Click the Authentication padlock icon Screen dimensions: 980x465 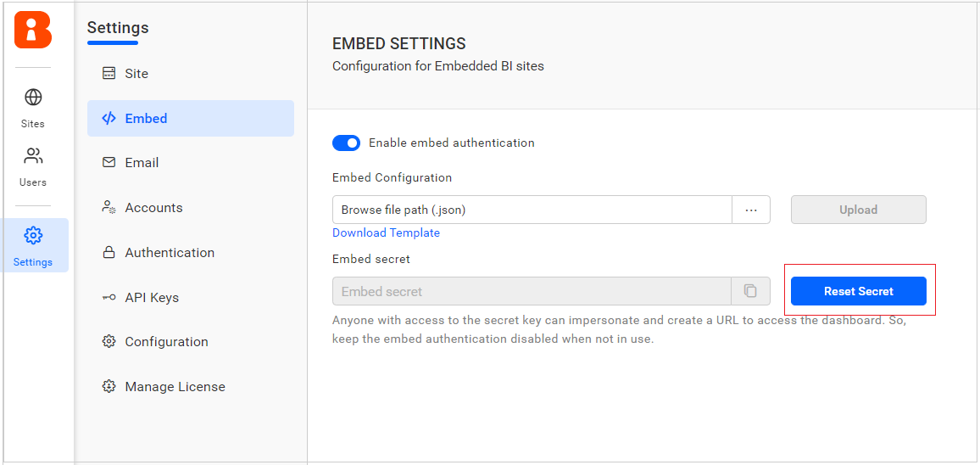click(109, 253)
